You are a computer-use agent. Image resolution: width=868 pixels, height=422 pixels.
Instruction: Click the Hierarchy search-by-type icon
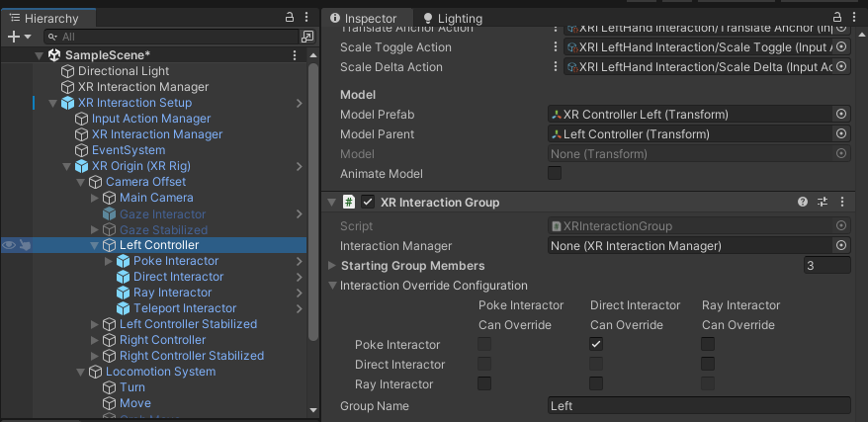tap(306, 36)
